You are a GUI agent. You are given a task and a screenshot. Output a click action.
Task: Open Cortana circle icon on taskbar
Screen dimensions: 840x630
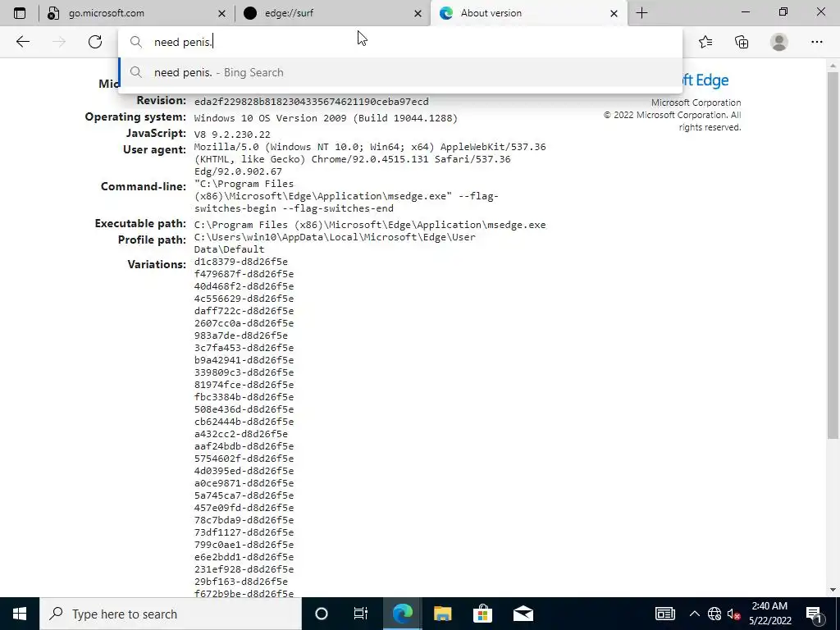point(322,614)
